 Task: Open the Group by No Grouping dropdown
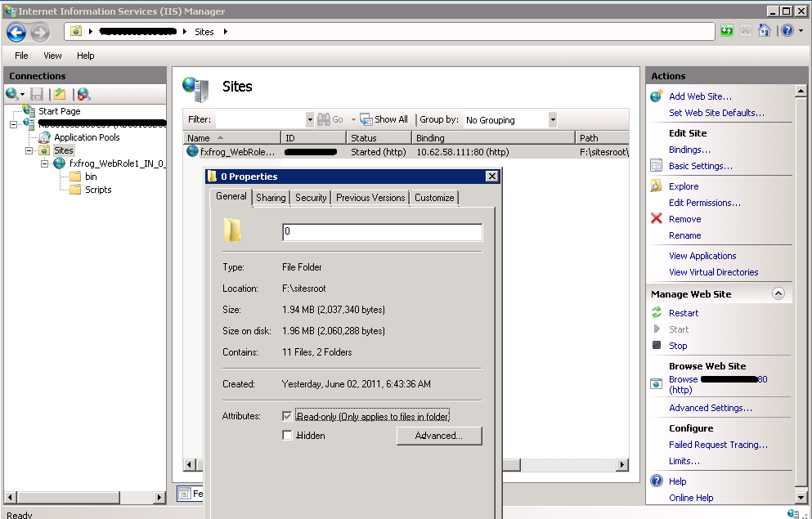pyautogui.click(x=553, y=120)
